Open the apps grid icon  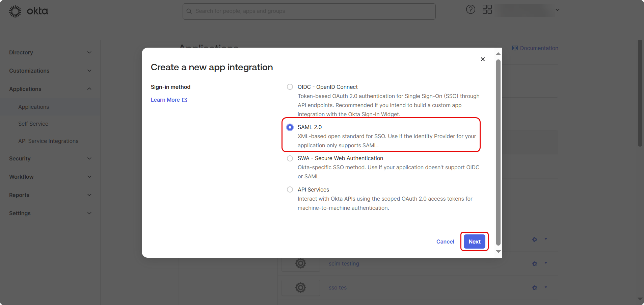click(x=487, y=9)
